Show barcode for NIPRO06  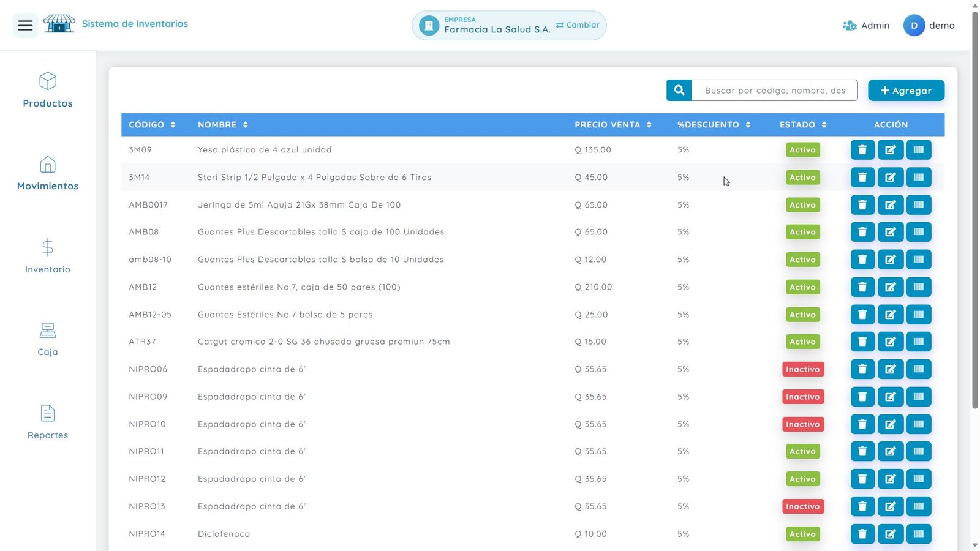point(919,369)
